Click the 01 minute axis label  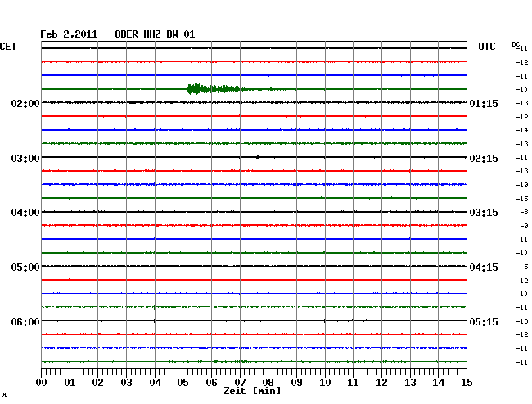[x=70, y=383]
